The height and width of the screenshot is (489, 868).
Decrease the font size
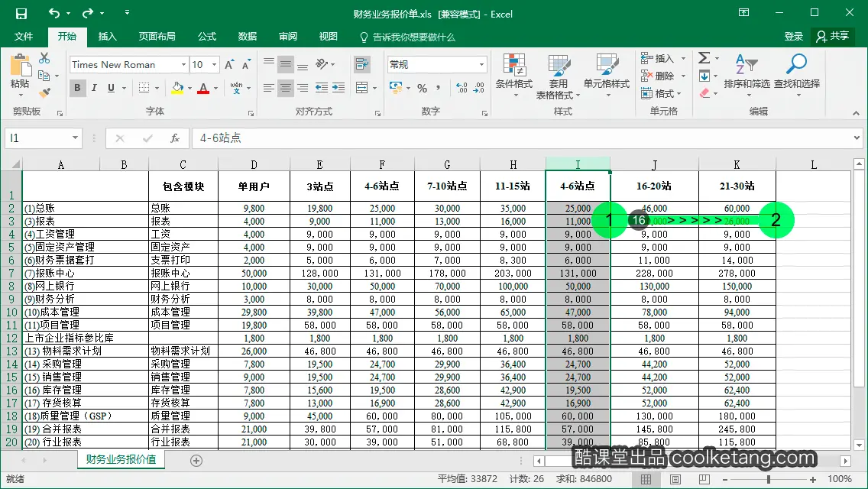[x=246, y=65]
